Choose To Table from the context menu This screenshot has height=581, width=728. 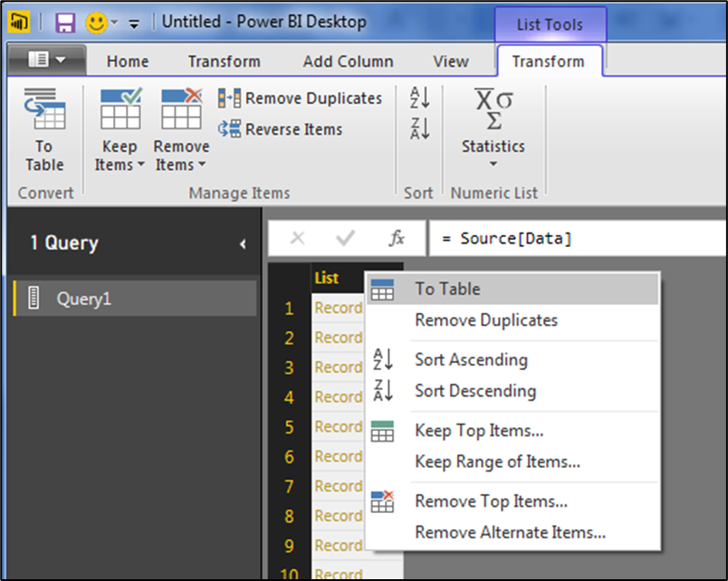click(x=512, y=289)
